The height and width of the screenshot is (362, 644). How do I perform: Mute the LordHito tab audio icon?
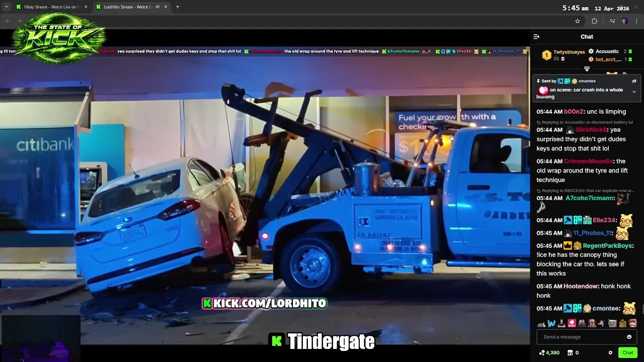coord(157,7)
